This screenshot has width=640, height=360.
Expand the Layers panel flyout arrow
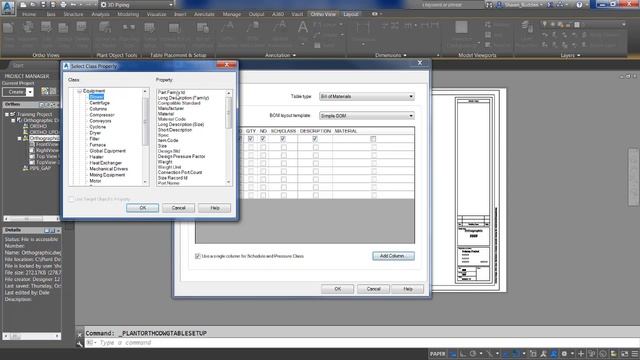point(579,55)
